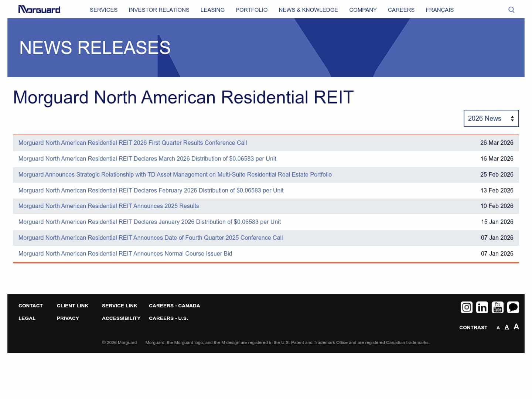Toggle the CONTRAST accessibility setting
Screen dimensions: 532x399
tap(473, 327)
